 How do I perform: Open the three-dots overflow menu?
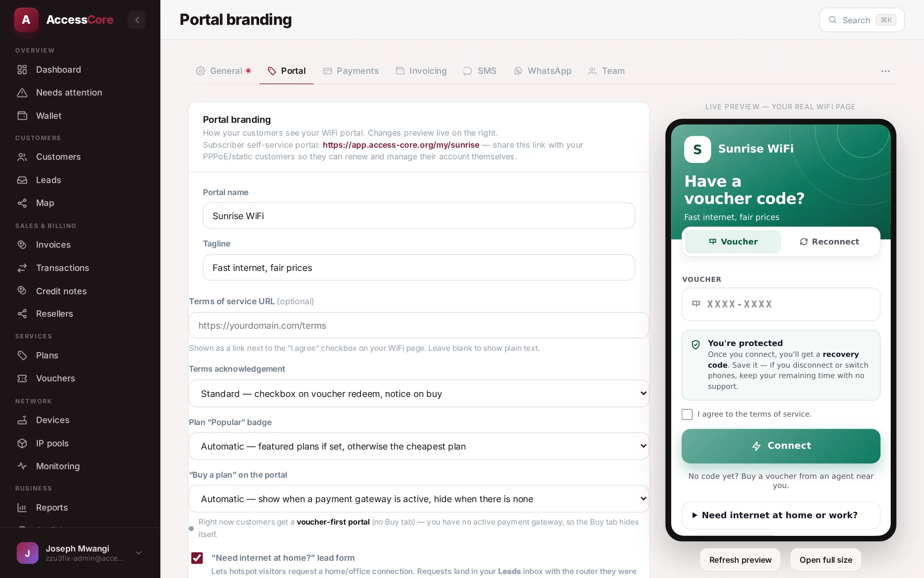coord(885,71)
